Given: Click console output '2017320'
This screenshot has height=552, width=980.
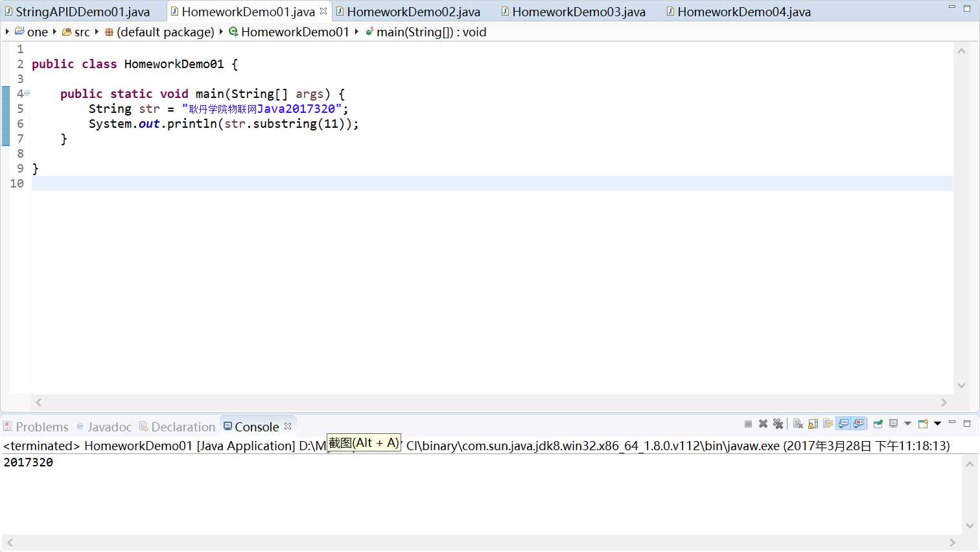Looking at the screenshot, I should pyautogui.click(x=29, y=462).
